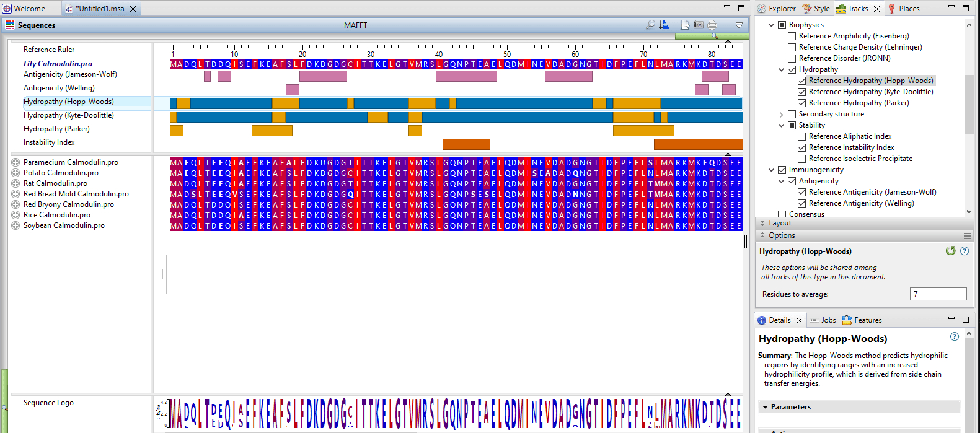Viewport: 980px width, 433px height.
Task: Switch to the Features tab
Action: pos(862,320)
